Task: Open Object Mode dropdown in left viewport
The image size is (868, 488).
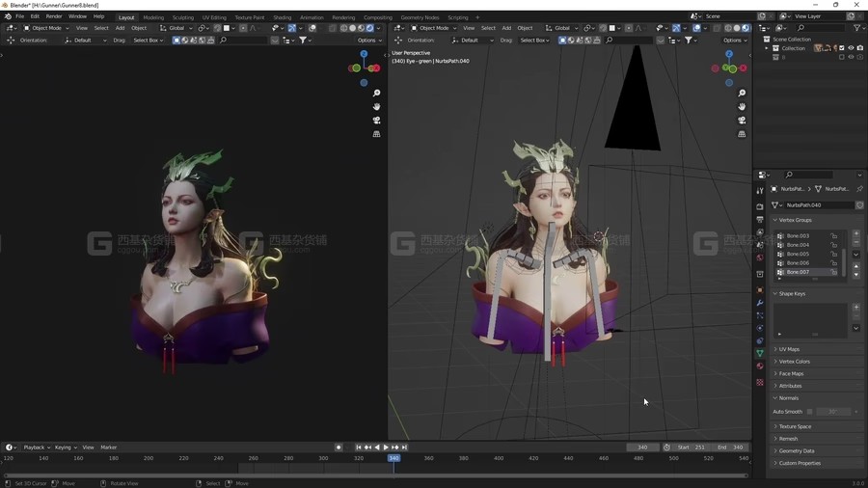Action: [x=46, y=28]
